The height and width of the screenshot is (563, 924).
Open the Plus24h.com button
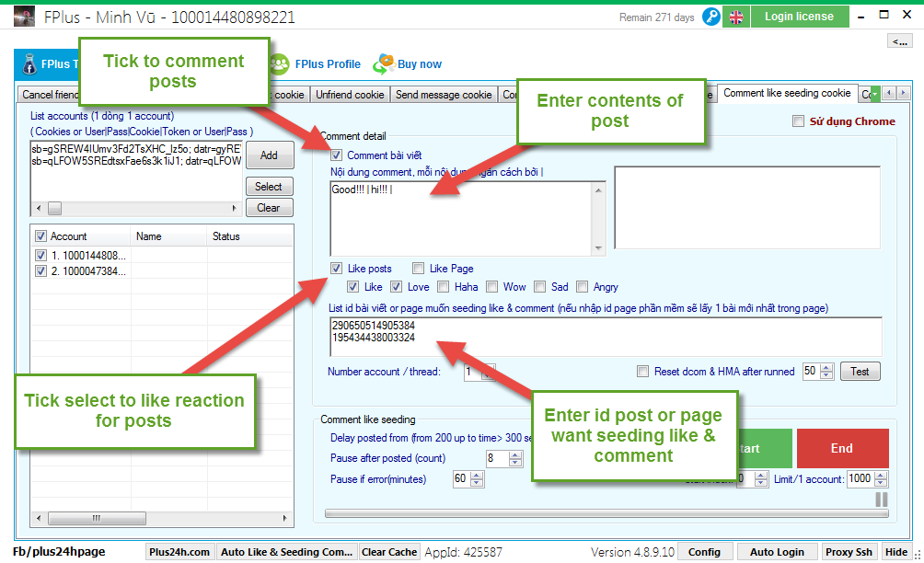179,552
